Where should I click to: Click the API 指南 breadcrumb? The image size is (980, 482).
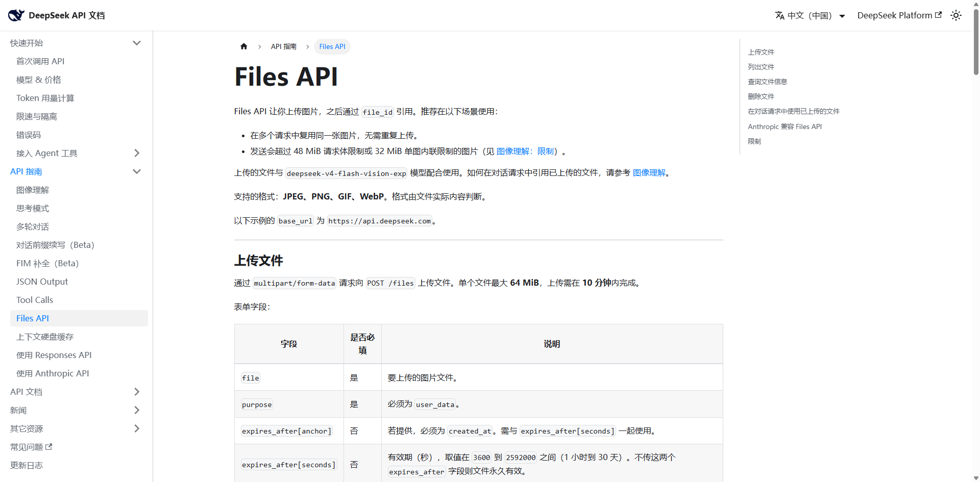(x=284, y=46)
